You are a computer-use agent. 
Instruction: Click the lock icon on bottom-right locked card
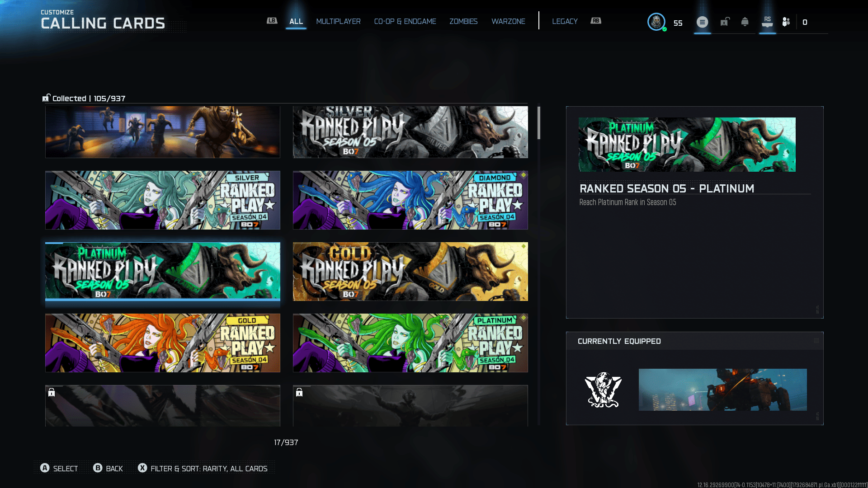click(x=299, y=392)
